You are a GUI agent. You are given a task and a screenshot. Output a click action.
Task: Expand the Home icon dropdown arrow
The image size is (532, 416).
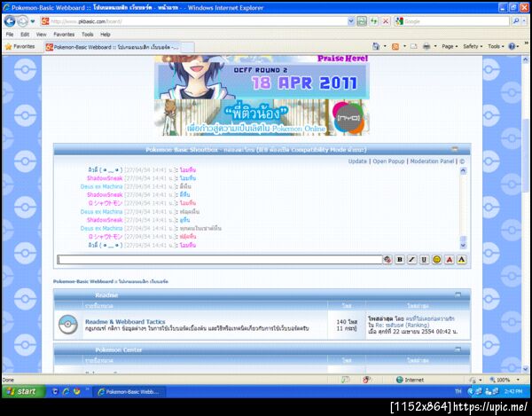[x=385, y=46]
